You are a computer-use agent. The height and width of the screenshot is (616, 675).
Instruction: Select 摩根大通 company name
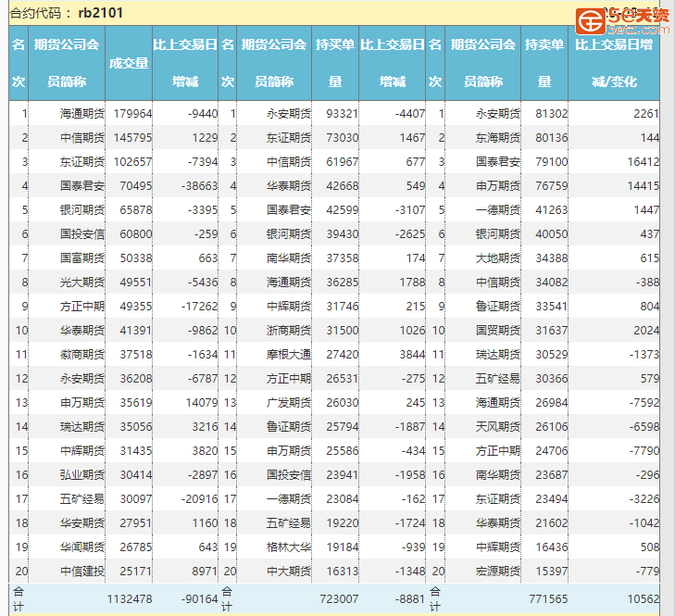[x=288, y=355]
